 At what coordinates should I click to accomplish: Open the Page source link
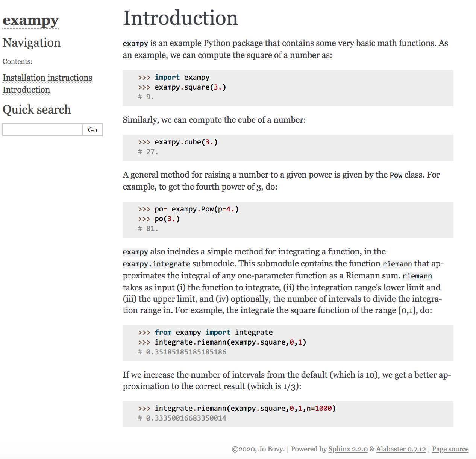(450, 449)
